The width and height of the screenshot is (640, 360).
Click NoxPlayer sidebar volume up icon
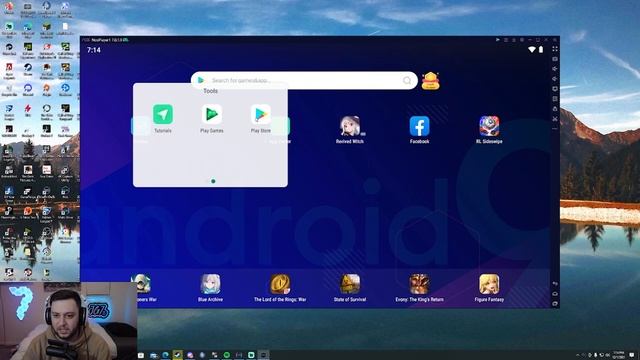555,69
